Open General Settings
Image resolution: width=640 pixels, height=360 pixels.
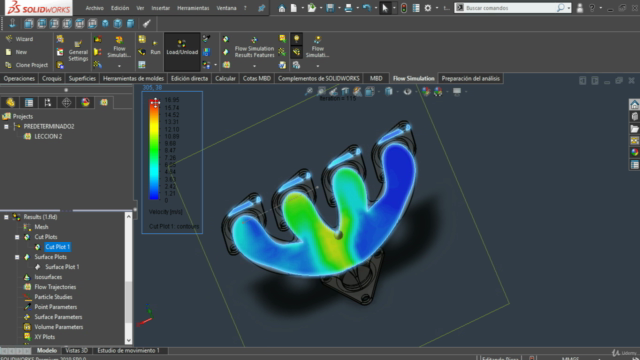tap(78, 51)
